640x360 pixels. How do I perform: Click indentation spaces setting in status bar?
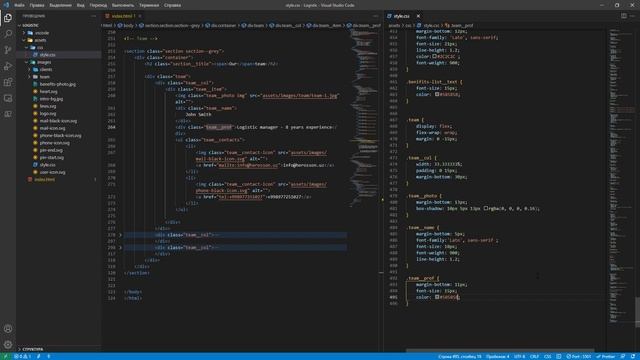(x=498, y=356)
